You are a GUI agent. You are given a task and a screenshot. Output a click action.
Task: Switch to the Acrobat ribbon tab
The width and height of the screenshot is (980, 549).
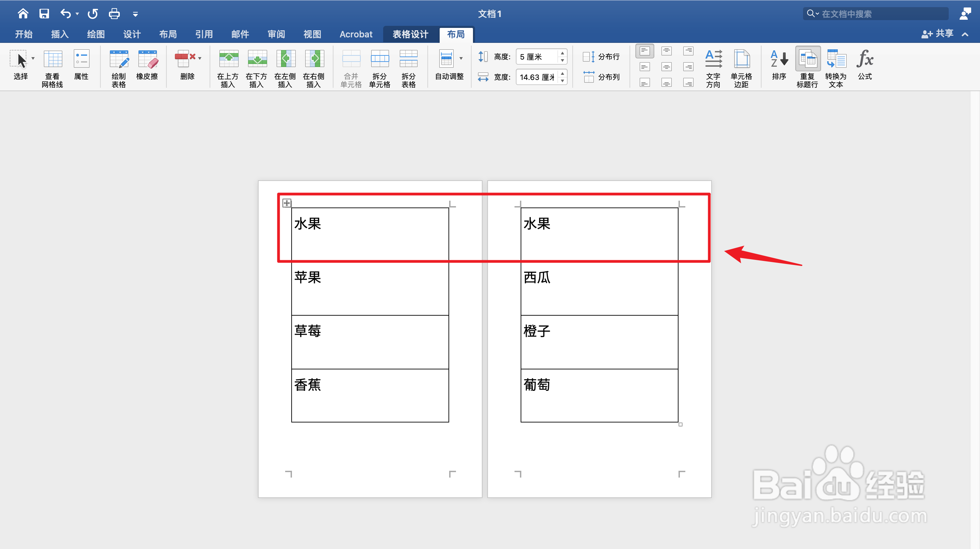356,34
